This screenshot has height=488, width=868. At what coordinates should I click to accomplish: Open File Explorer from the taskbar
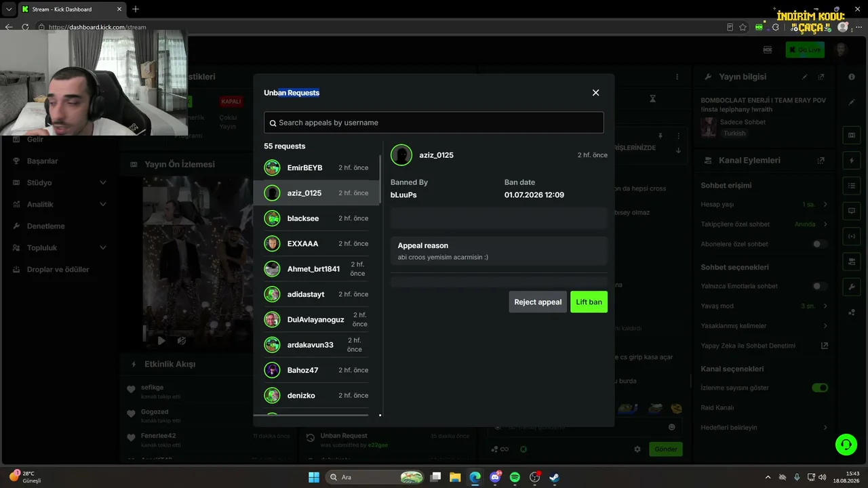[455, 477]
